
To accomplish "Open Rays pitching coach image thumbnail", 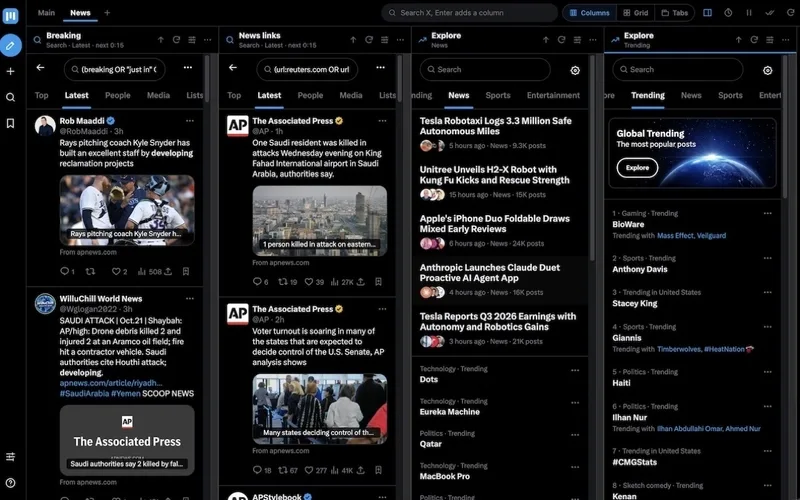I will coord(127,210).
